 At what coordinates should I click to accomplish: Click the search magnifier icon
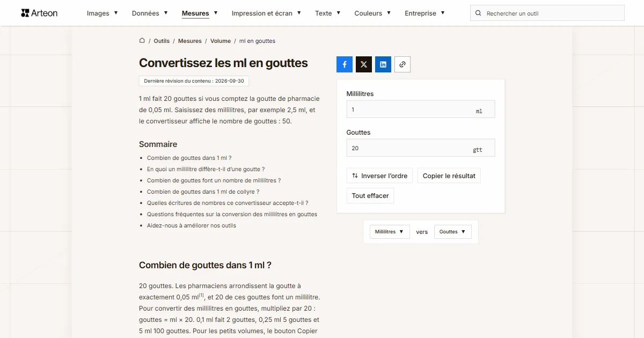478,13
